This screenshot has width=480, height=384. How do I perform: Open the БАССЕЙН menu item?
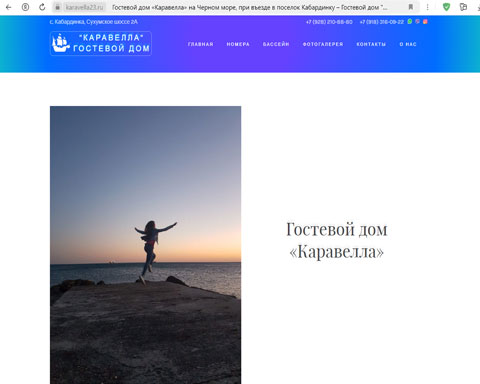276,44
